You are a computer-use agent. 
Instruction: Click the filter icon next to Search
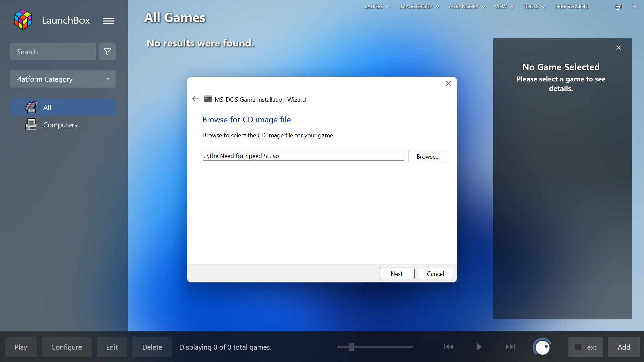coord(107,51)
